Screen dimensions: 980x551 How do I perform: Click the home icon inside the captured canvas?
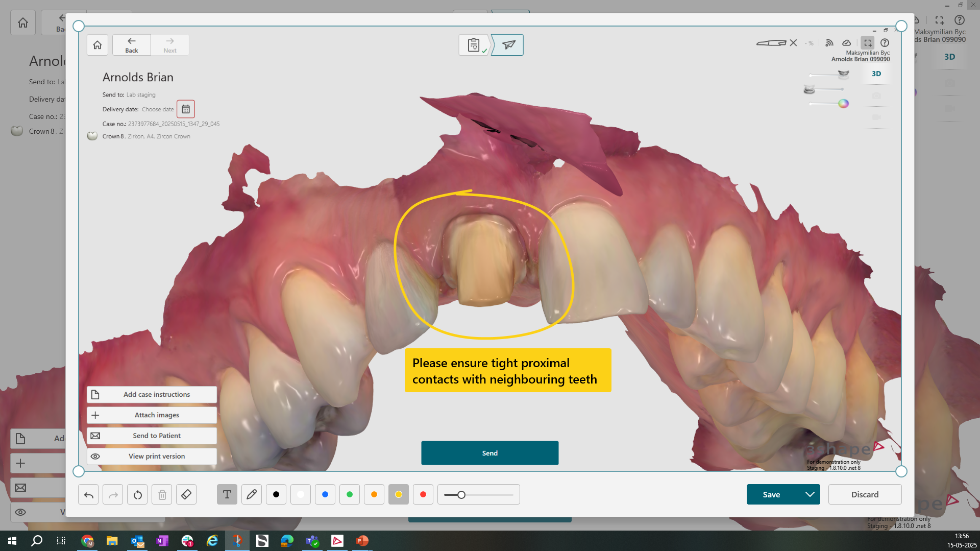pos(97,45)
